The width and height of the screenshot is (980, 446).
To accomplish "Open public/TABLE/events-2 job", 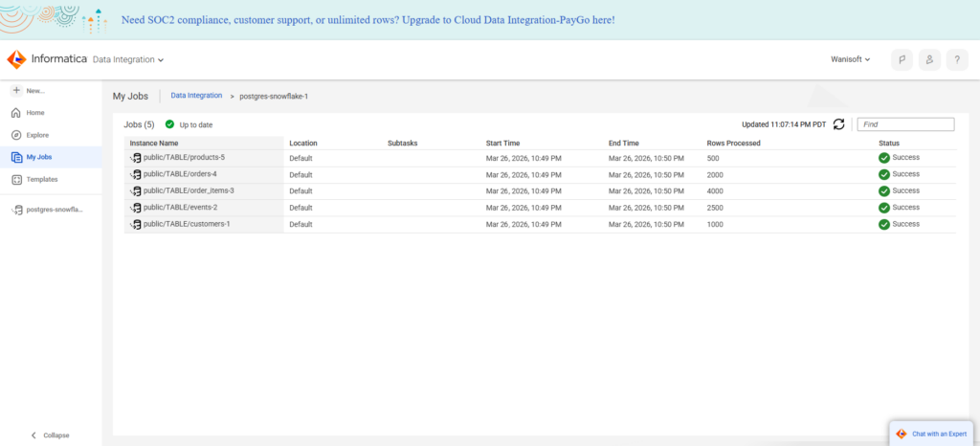I will [181, 207].
